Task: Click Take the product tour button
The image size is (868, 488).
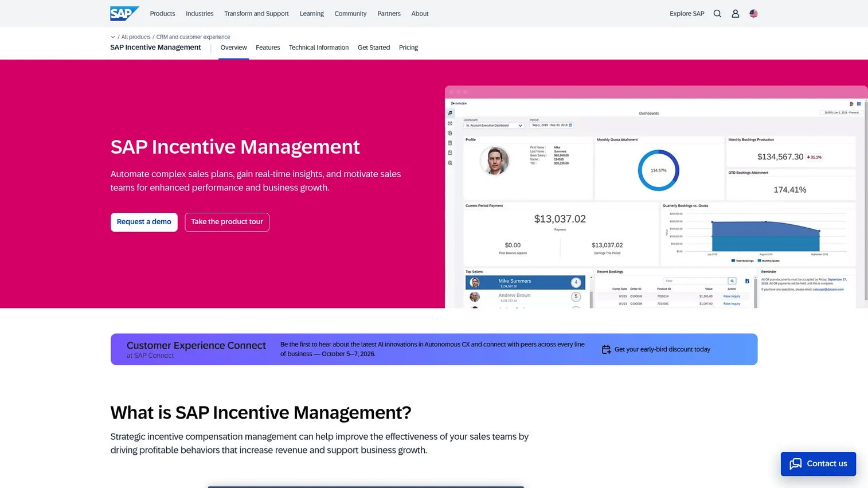Action: tap(227, 222)
